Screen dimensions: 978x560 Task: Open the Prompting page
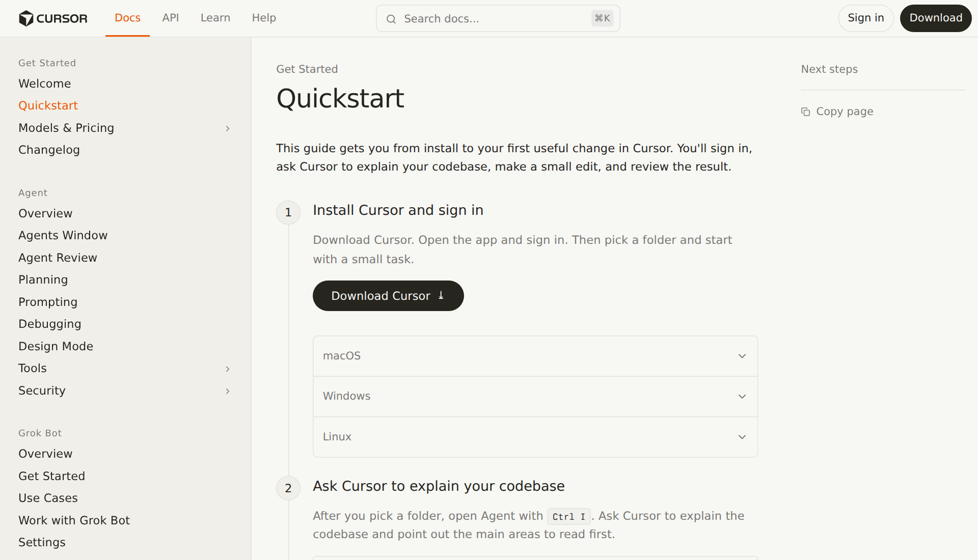click(x=48, y=302)
